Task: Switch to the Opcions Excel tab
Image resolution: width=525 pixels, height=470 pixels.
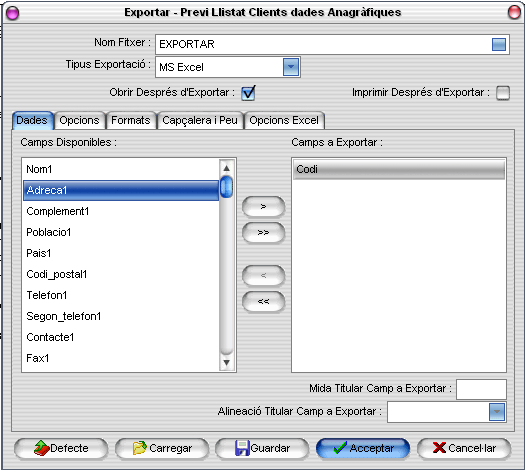Action: point(284,121)
